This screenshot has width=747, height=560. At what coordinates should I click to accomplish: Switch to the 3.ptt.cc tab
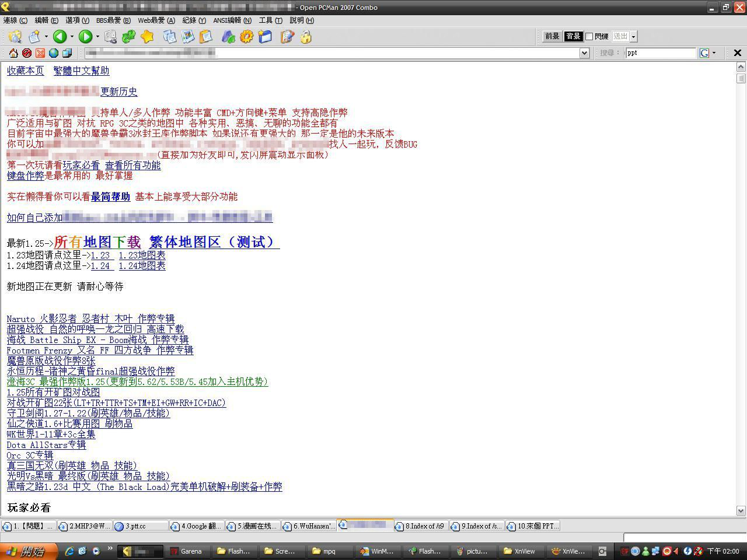click(x=141, y=526)
